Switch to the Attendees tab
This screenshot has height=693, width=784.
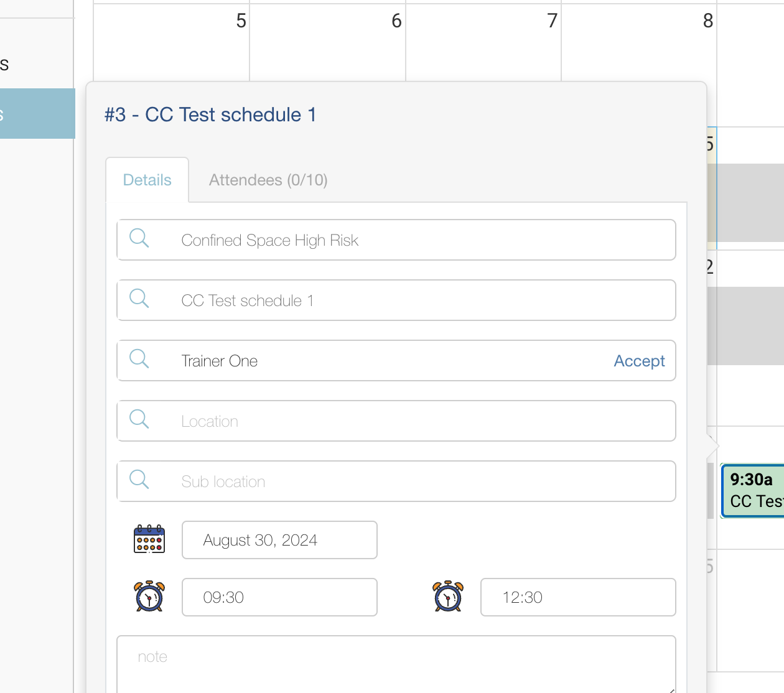click(268, 180)
